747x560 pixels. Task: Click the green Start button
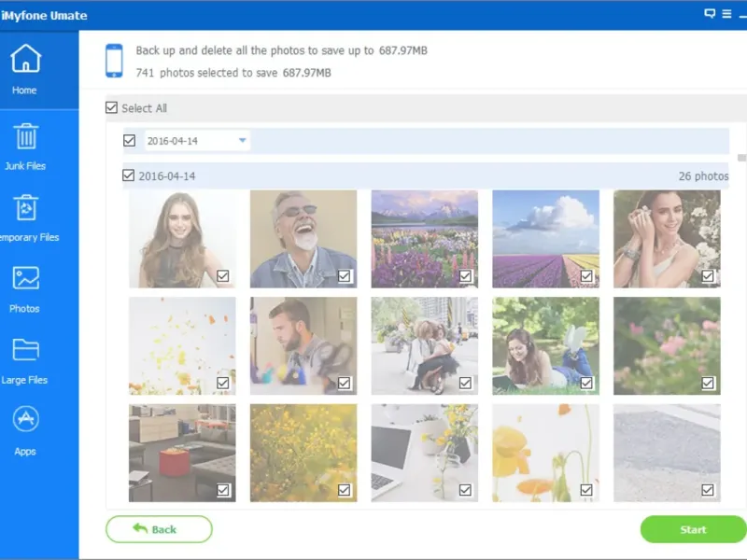(694, 529)
